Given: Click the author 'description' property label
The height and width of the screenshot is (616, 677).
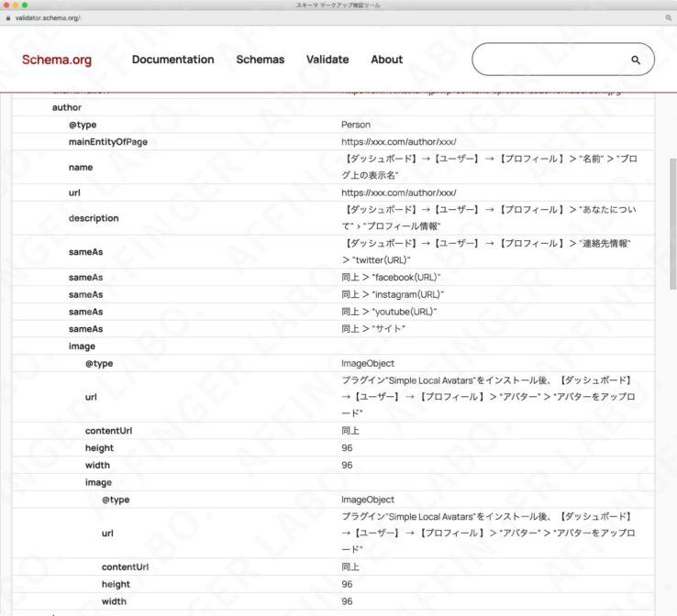Looking at the screenshot, I should (94, 218).
